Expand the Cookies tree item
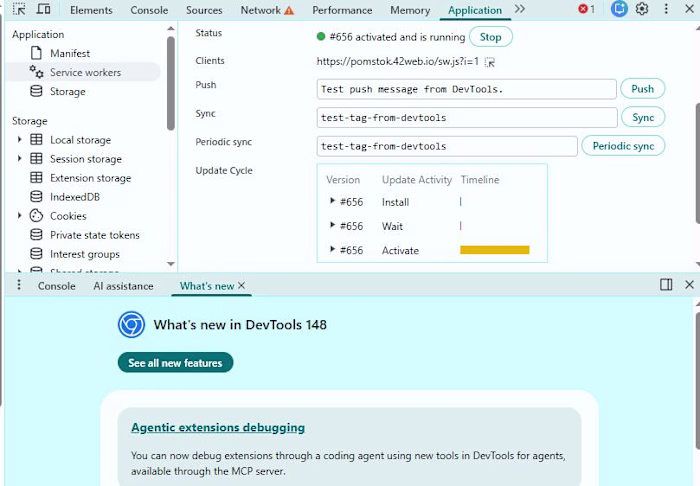Viewport: 700px width, 486px height. click(x=19, y=216)
